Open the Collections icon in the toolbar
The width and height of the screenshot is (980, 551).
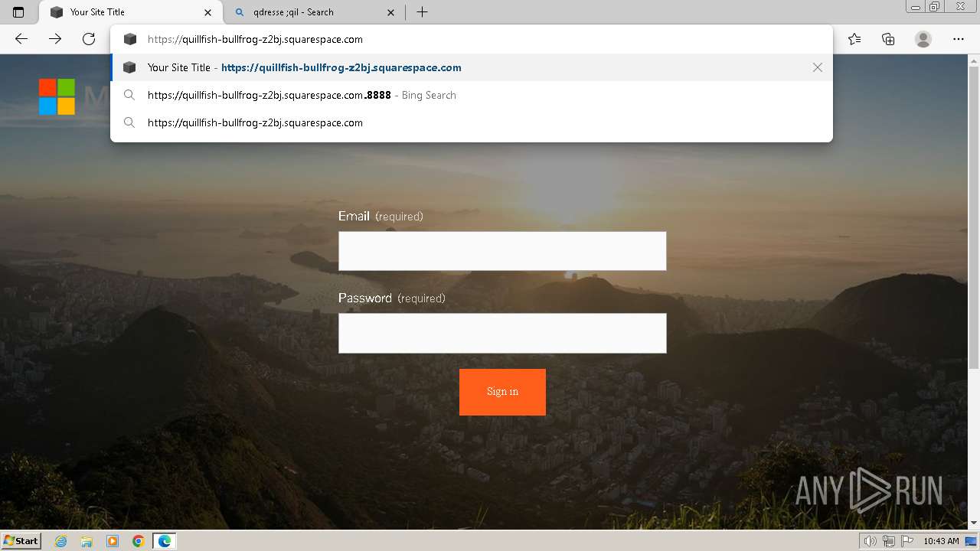point(888,39)
